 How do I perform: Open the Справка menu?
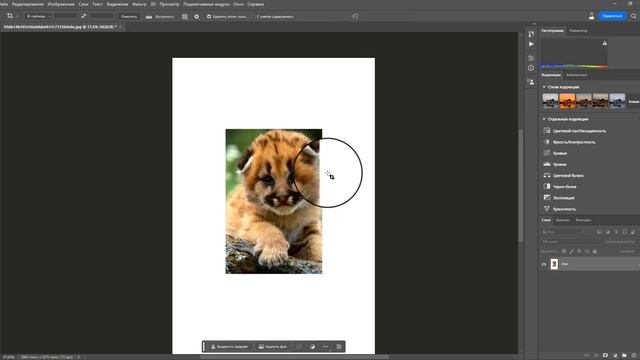(x=256, y=4)
